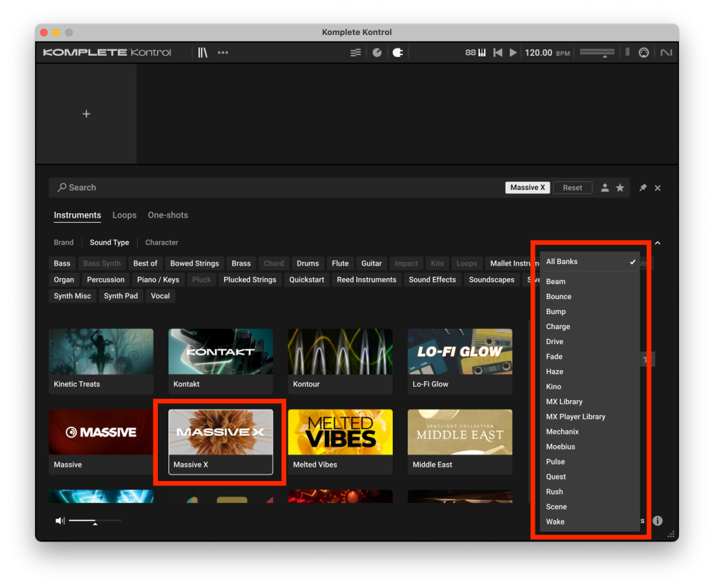Select the Brand filter tab
The height and width of the screenshot is (588, 714).
[64, 243]
